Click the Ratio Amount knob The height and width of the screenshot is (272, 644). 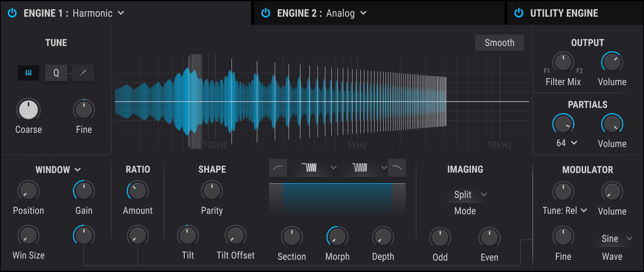pos(138,191)
